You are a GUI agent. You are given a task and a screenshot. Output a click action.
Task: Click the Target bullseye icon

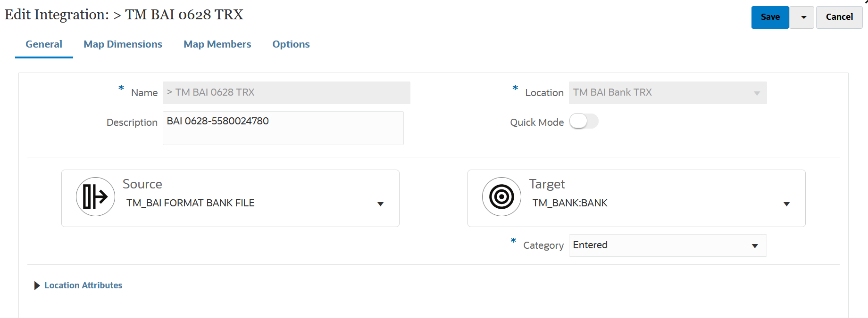pyautogui.click(x=501, y=197)
